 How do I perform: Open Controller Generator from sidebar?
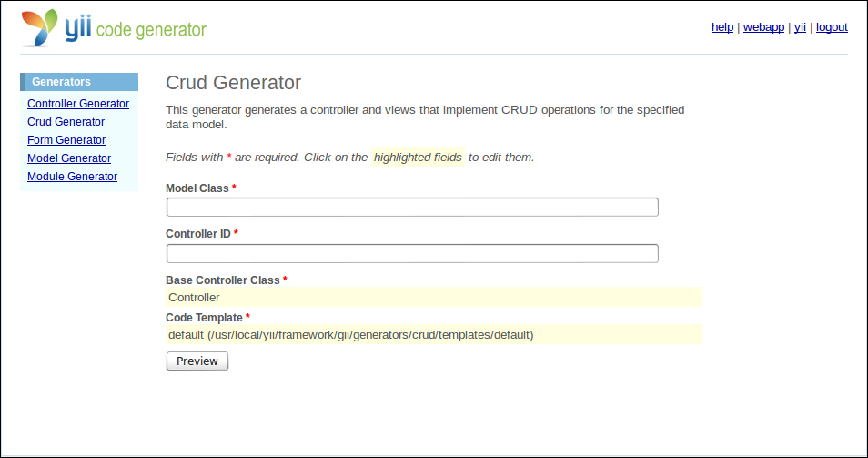point(78,104)
